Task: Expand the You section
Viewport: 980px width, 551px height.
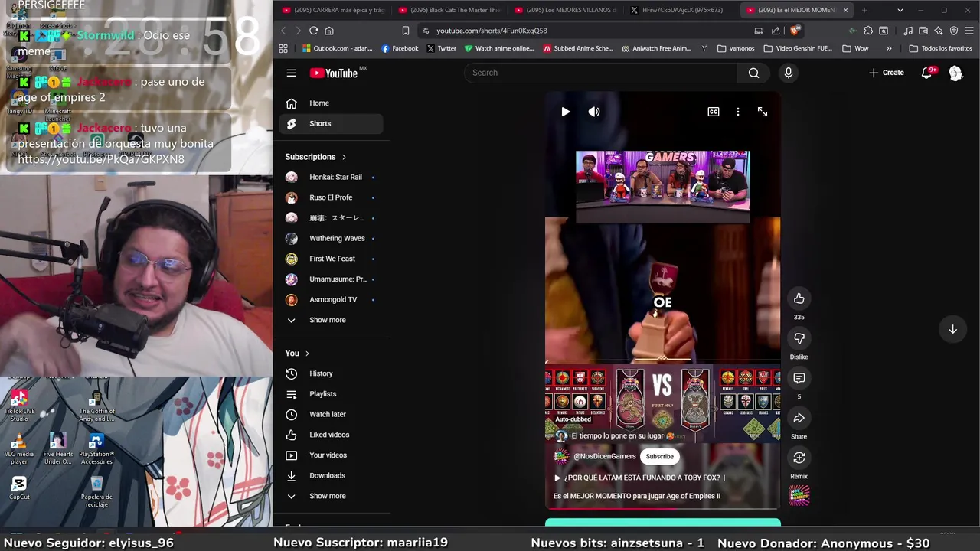Action: 297,353
